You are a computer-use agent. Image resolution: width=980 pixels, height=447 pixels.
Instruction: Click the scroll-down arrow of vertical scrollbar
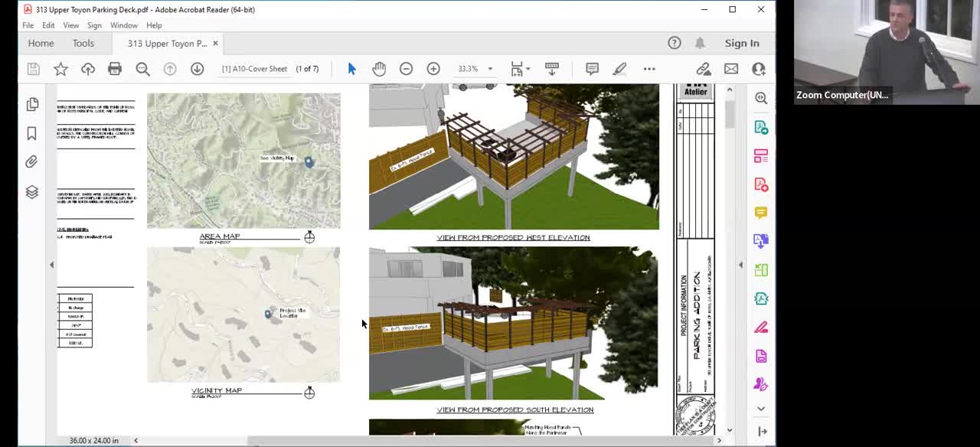[x=729, y=430]
